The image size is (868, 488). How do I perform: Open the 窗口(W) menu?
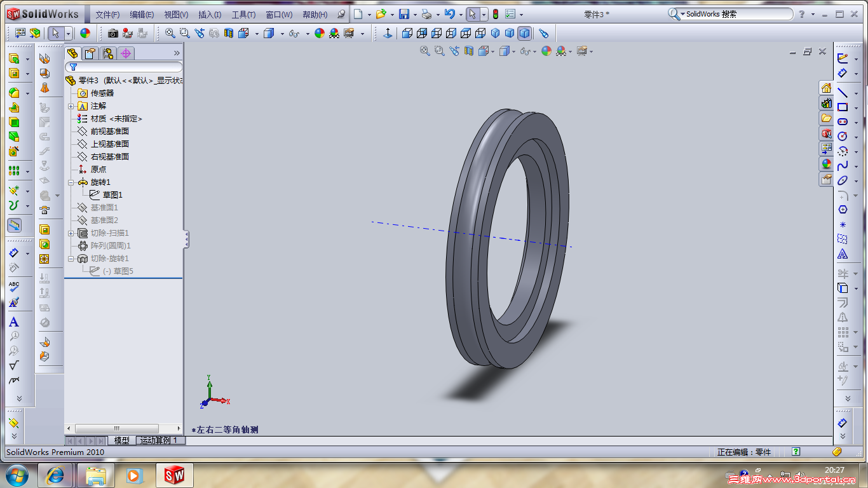(279, 15)
